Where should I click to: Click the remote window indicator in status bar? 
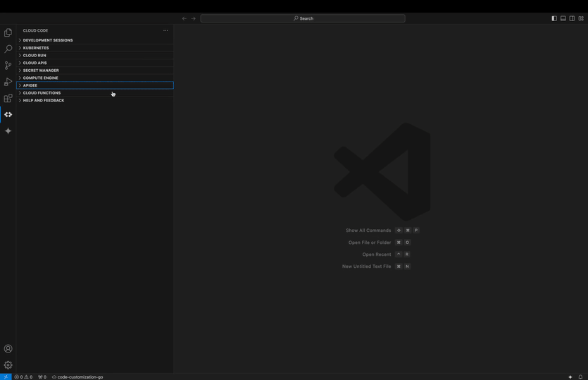(6, 376)
